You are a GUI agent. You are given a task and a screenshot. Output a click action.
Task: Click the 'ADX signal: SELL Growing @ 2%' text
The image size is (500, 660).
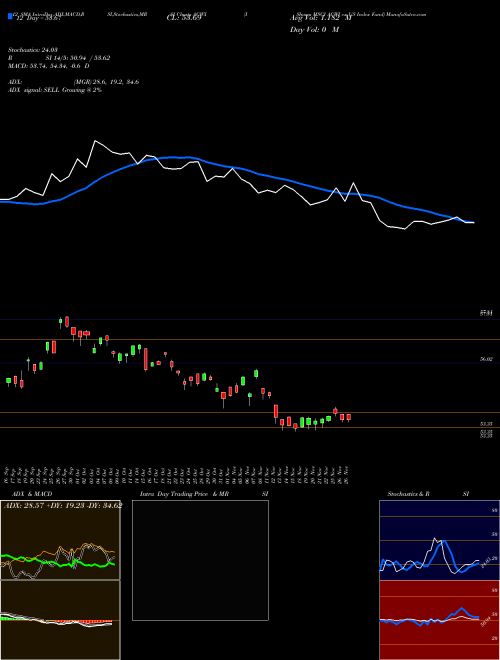(x=55, y=90)
